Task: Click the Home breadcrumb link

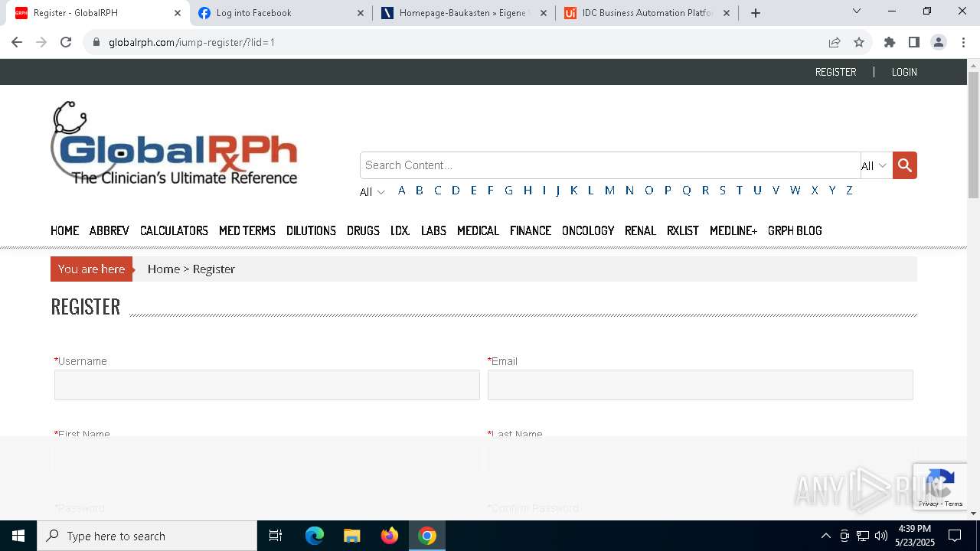Action: point(164,269)
